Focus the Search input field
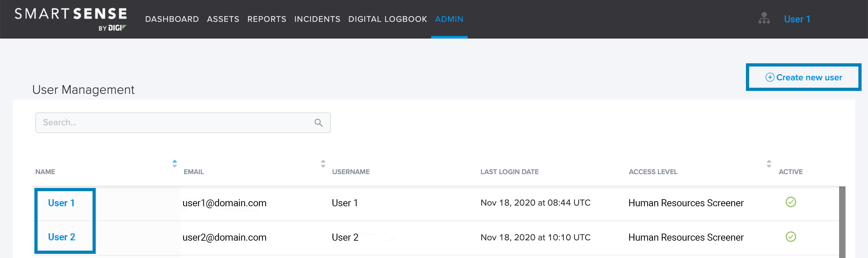 point(183,123)
